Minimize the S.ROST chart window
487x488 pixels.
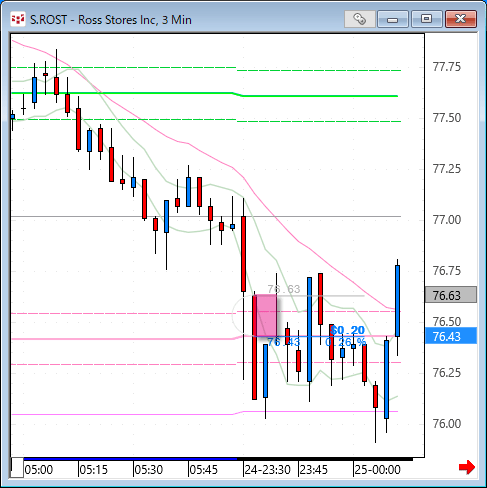393,19
